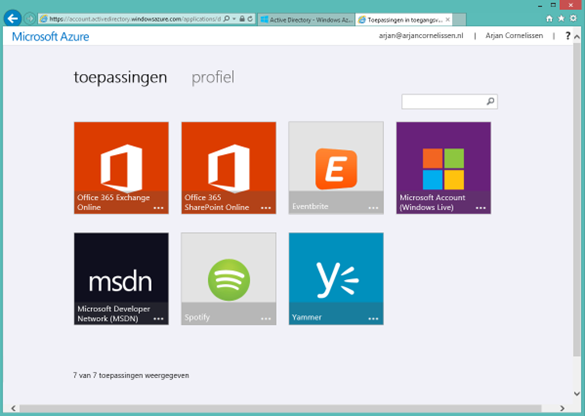Open the ellipsis menu on Eventbrite tile

click(x=373, y=208)
